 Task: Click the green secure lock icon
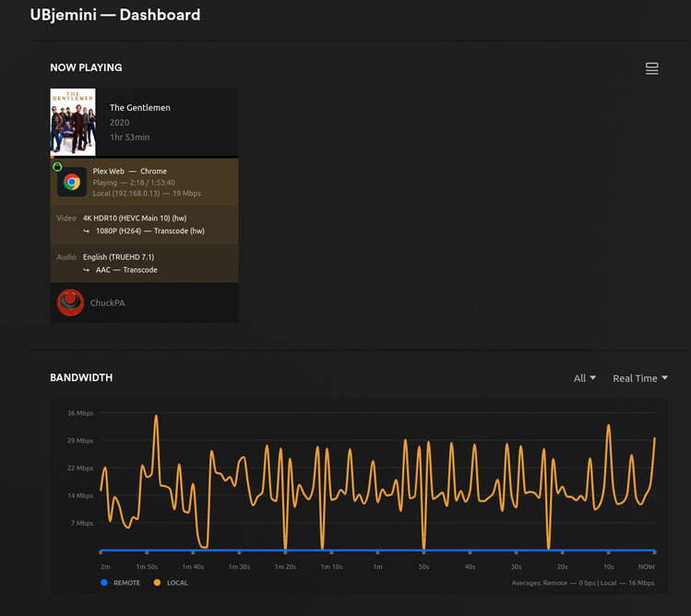coord(57,167)
